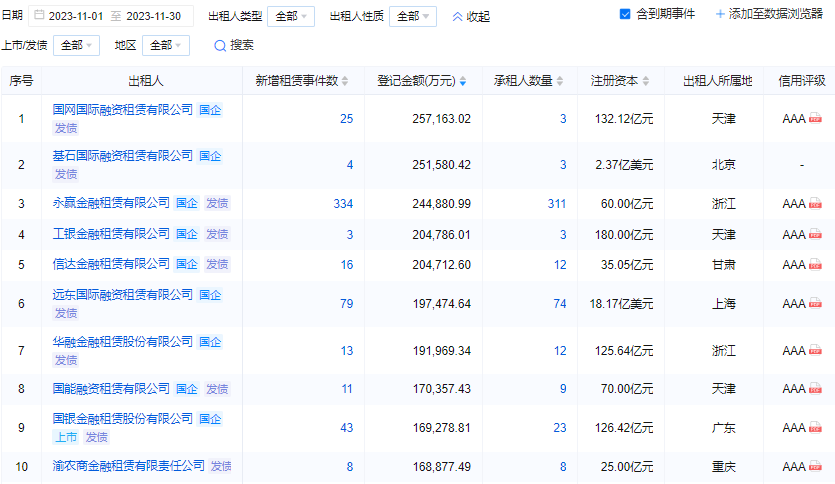Sort by 注册资本 column arrows
This screenshot has width=835, height=484.
(646, 81)
